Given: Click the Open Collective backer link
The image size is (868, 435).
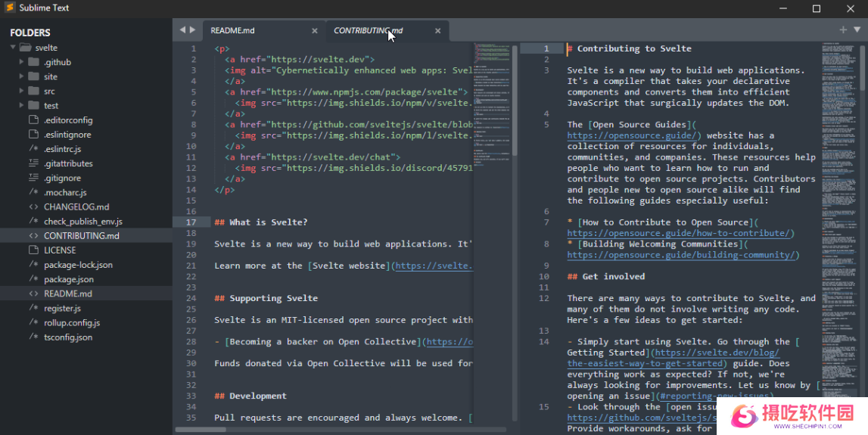Looking at the screenshot, I should (x=450, y=341).
